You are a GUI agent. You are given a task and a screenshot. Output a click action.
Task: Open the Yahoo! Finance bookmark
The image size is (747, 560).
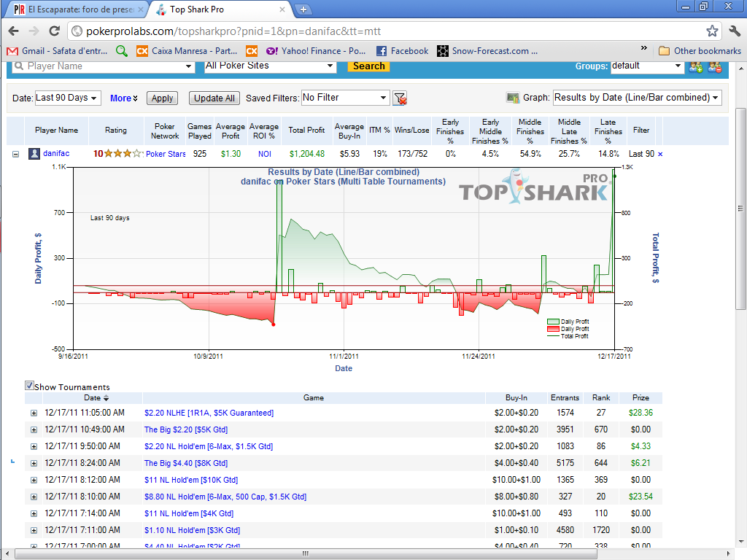315,51
